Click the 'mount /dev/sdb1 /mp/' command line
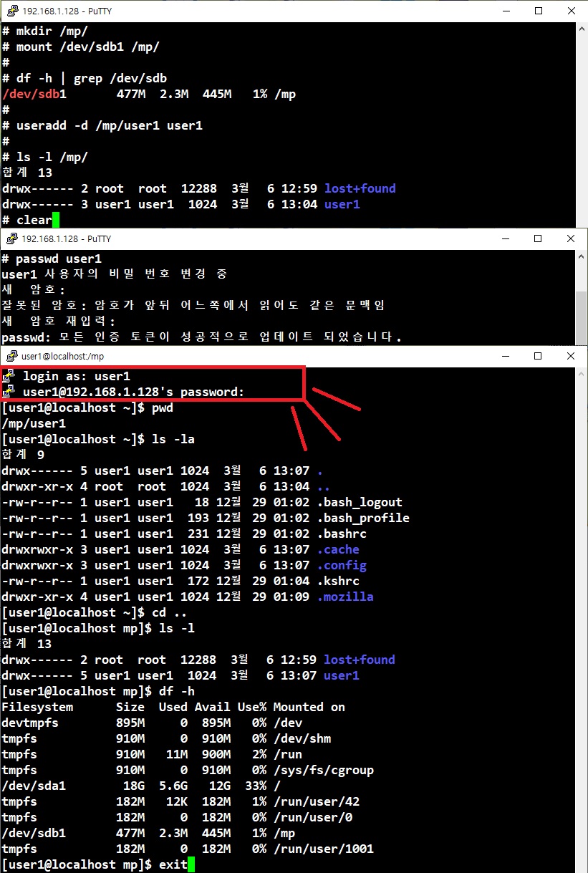 point(80,47)
